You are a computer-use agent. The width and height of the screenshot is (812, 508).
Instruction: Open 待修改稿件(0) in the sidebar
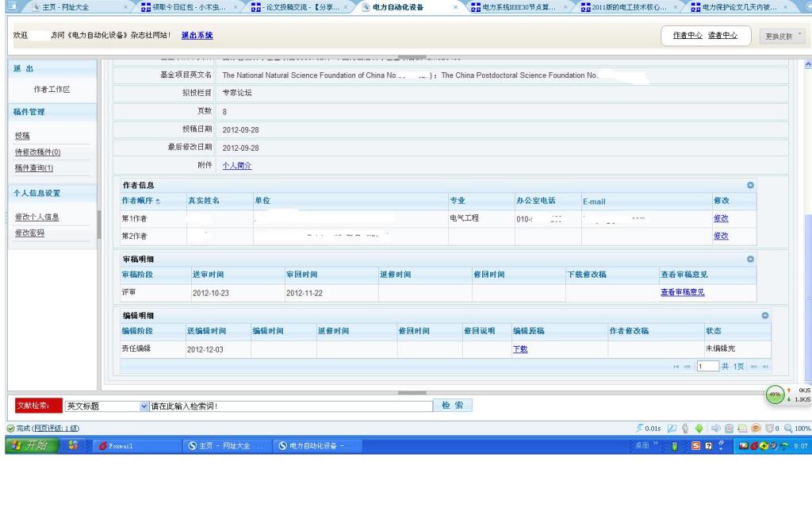(37, 152)
